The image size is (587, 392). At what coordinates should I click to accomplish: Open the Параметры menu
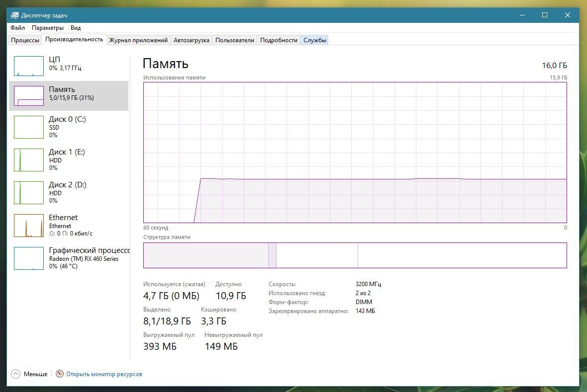point(48,28)
